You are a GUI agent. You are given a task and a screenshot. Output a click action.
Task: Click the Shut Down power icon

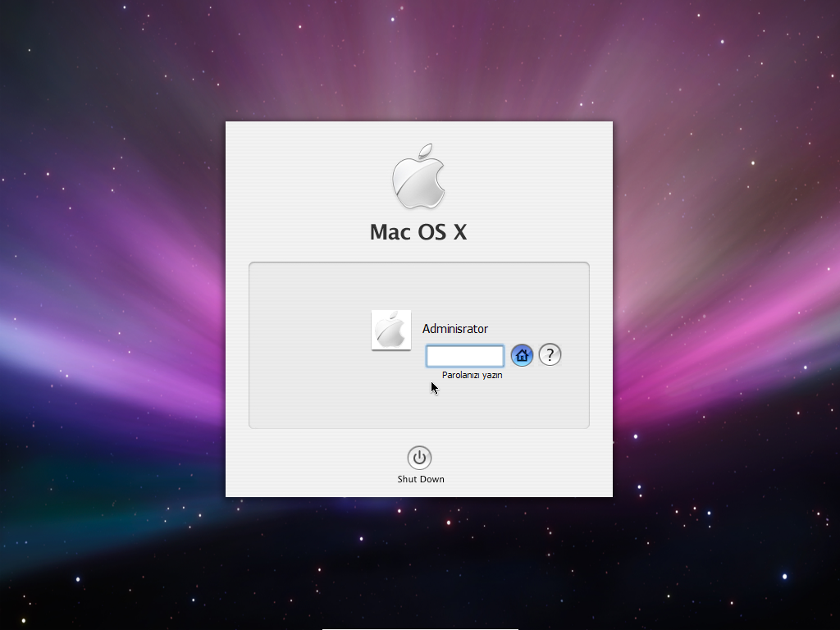pyautogui.click(x=419, y=458)
